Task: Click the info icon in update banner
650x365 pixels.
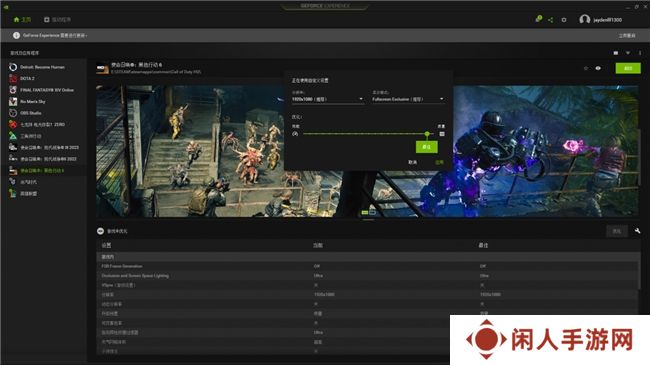Action: pos(16,36)
